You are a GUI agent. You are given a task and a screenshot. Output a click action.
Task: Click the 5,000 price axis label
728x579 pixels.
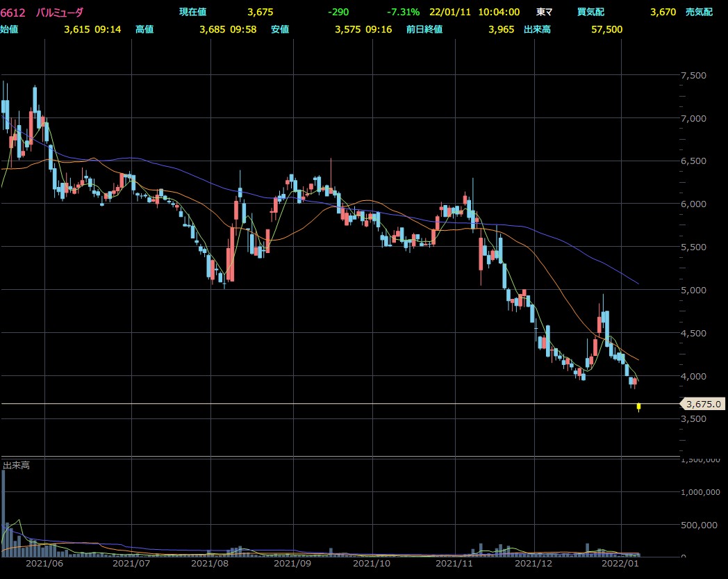point(693,290)
